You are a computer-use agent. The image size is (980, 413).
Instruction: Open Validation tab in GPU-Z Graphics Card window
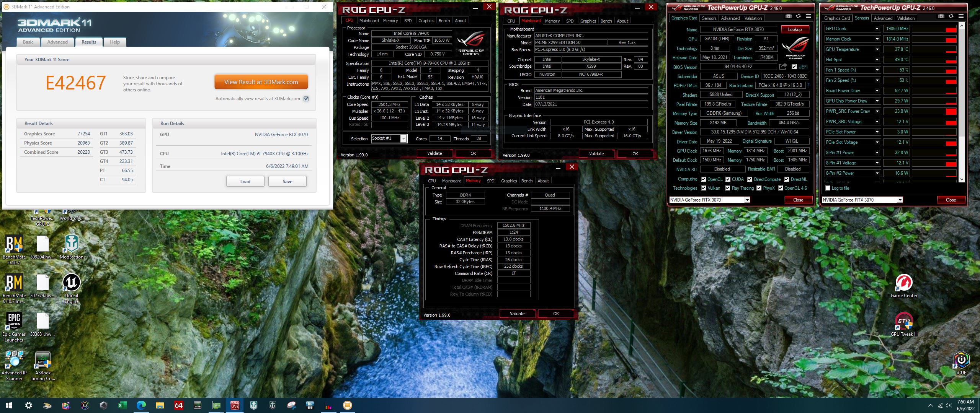point(753,18)
